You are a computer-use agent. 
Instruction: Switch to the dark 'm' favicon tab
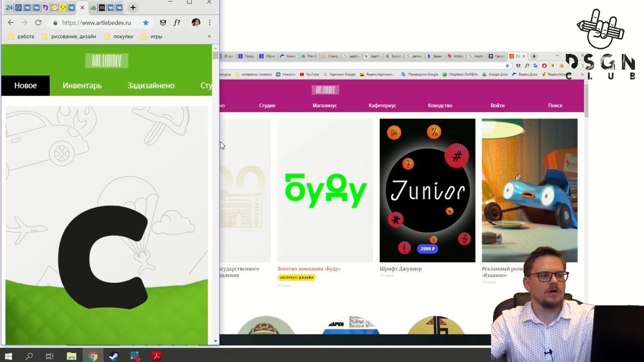pos(102,8)
